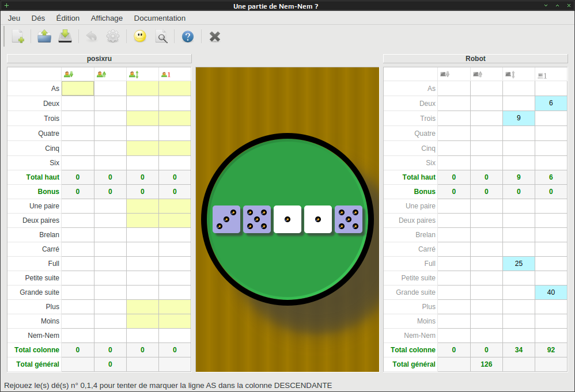
Task: Click the status bar hint starting "Rejouez le(s) dé(s)"
Action: 168,386
